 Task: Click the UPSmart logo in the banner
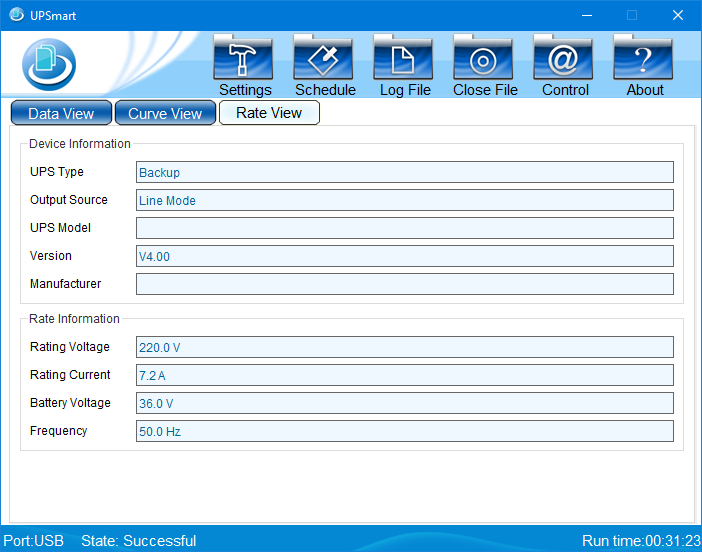coord(49,64)
